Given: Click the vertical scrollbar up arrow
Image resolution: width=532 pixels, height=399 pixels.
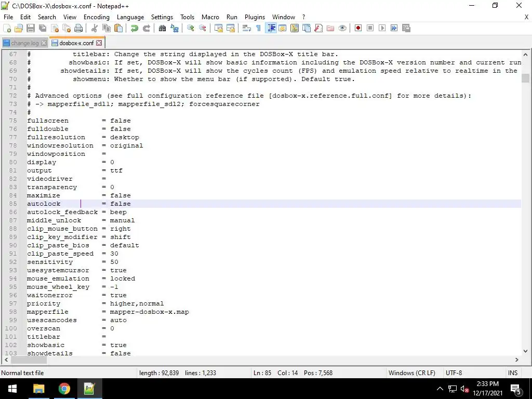Looking at the screenshot, I should 526,54.
